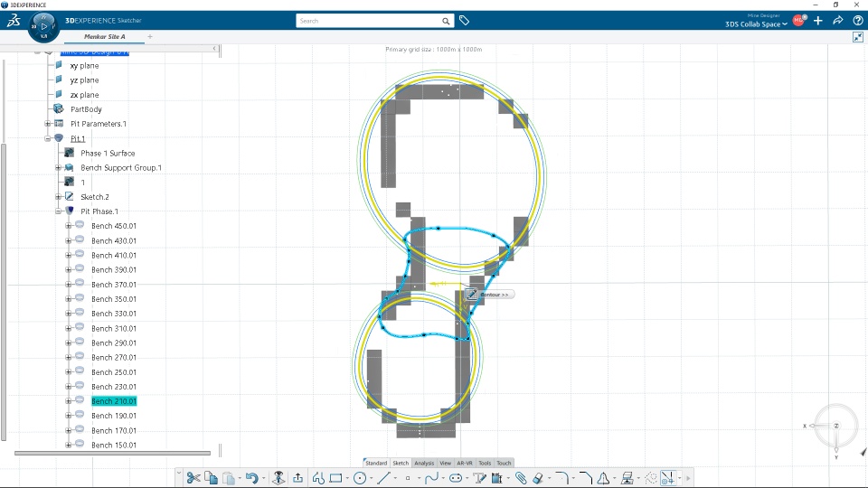Switch to the Tools tab

[485, 463]
